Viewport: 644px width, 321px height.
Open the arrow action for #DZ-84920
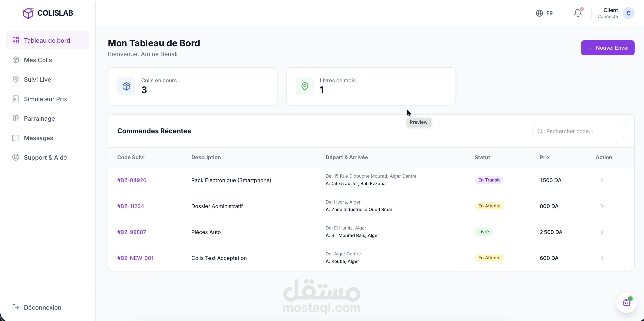point(601,180)
